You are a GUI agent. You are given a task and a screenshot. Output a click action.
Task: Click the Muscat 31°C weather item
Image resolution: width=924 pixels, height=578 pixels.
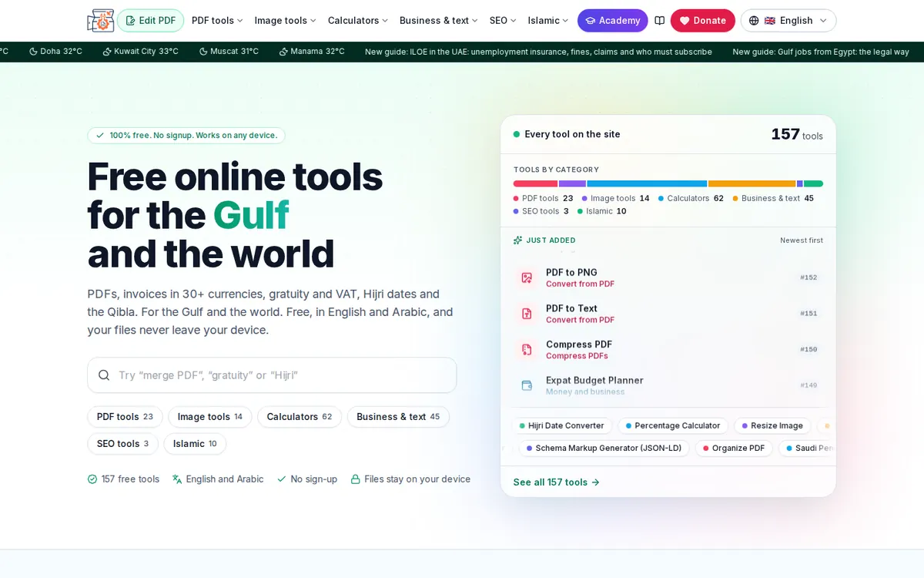229,52
